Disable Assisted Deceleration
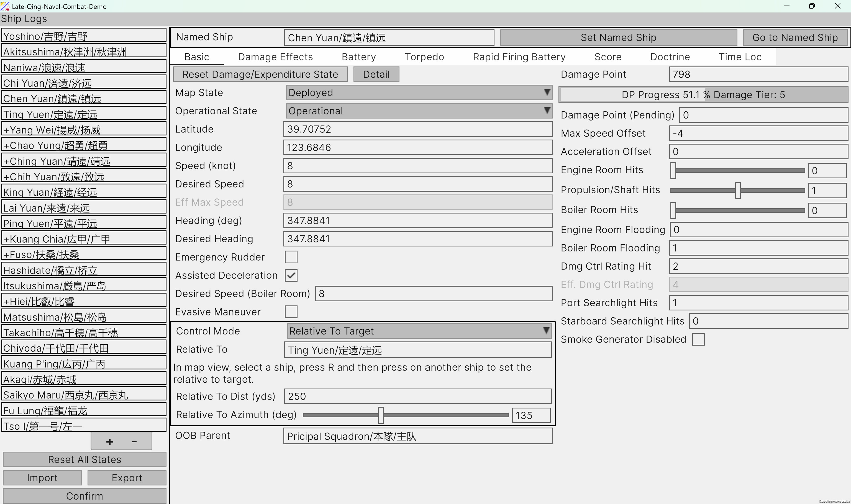 pyautogui.click(x=291, y=275)
